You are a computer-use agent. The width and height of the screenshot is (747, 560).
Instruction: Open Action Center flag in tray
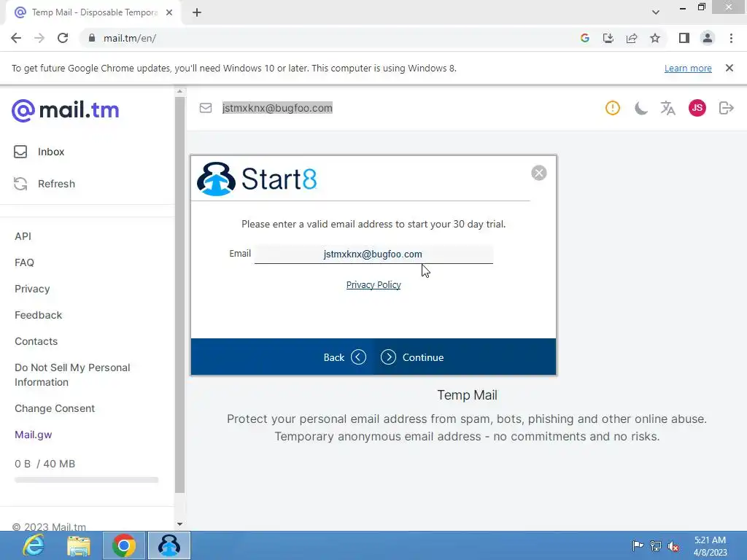click(x=638, y=545)
